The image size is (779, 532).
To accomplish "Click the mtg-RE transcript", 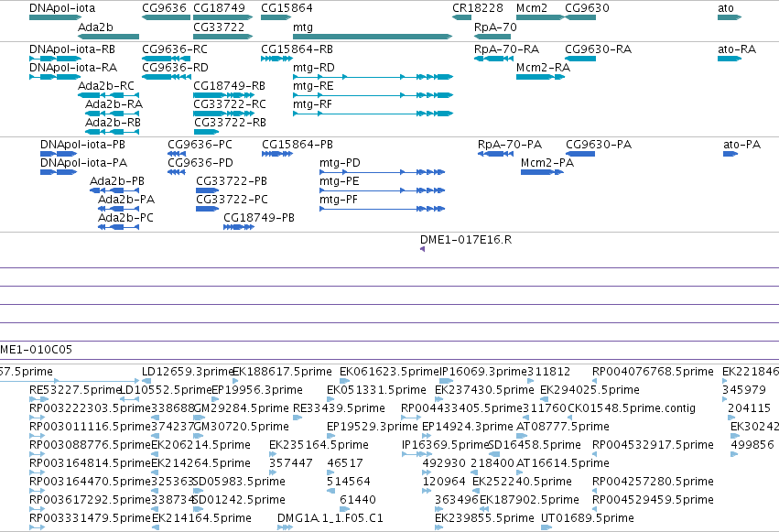I will coord(373,95).
